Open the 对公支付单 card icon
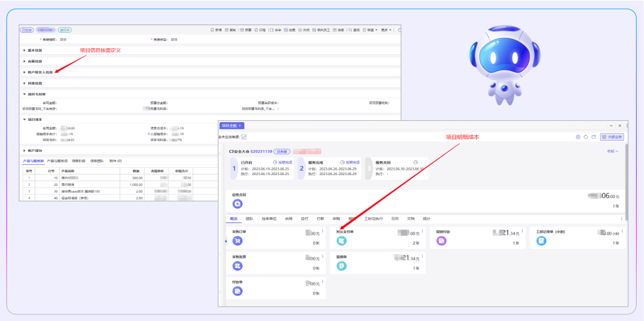 pyautogui.click(x=342, y=241)
